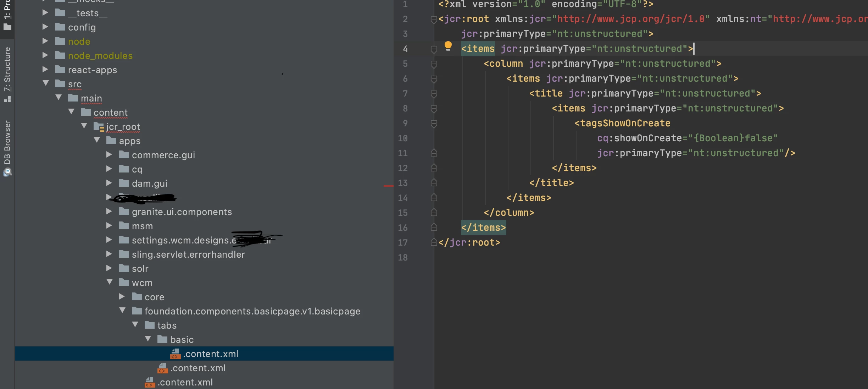Click the react-apps folder icon

click(x=60, y=70)
